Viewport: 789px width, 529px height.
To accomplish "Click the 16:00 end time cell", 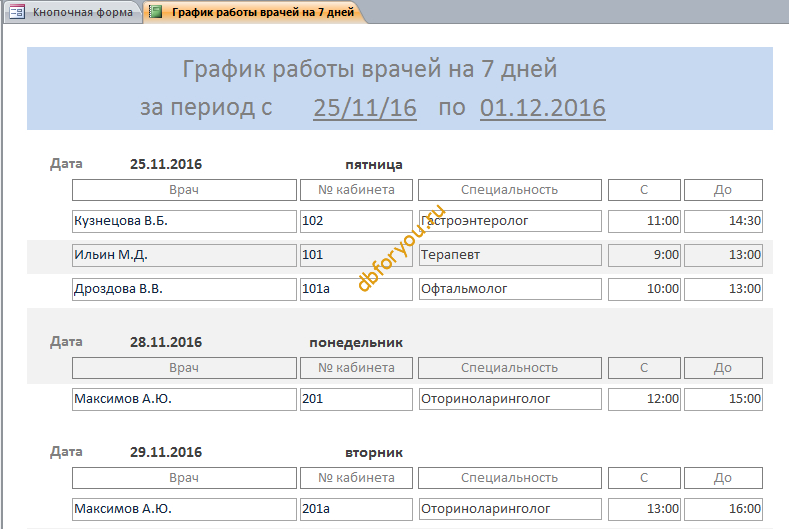I will 723,509.
